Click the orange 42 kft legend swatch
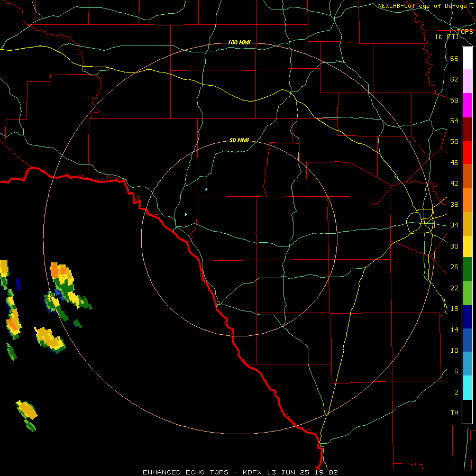Image resolution: width=476 pixels, height=476 pixels. [x=467, y=200]
